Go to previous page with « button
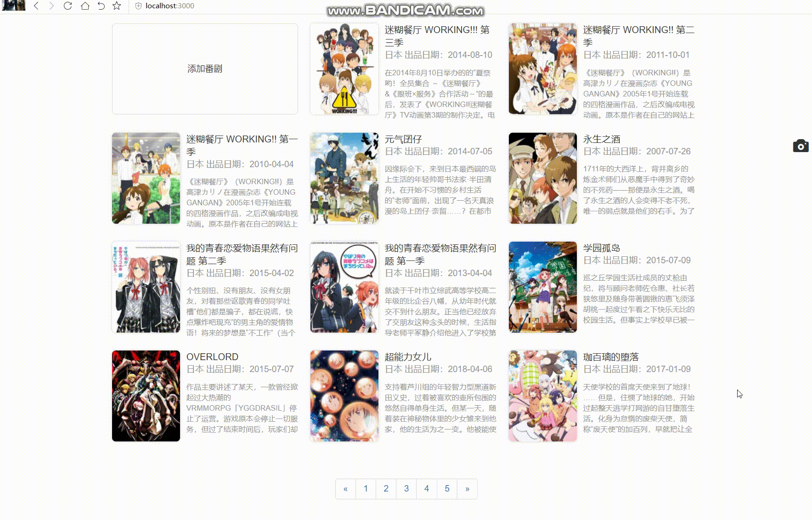Viewport: 812px width, 520px height. (345, 489)
